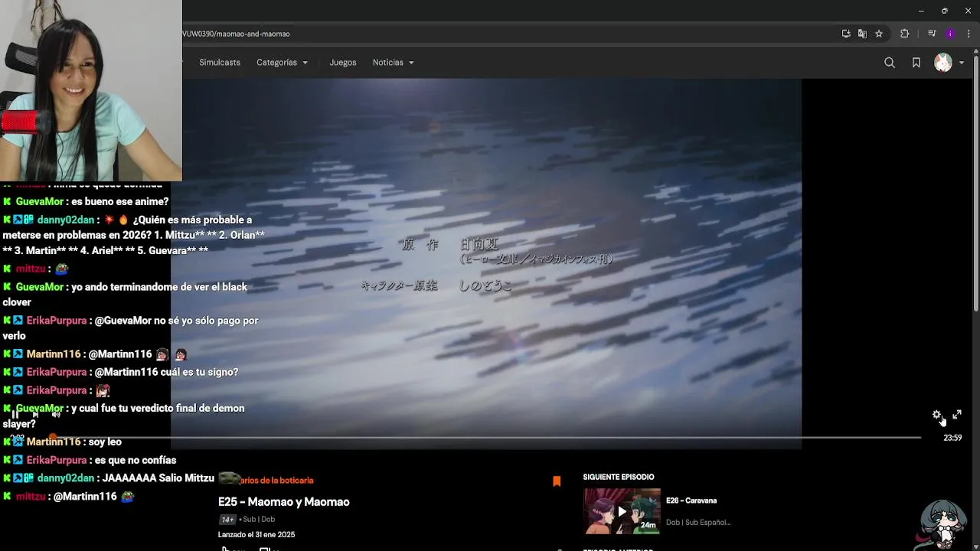The width and height of the screenshot is (980, 551).
Task: Open the Crunchyroll search magnifier
Action: tap(890, 63)
